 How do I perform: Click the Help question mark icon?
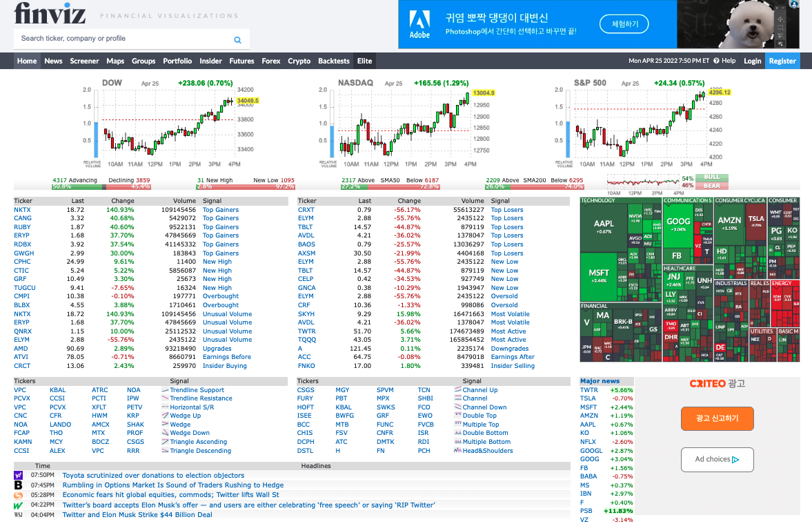click(716, 61)
